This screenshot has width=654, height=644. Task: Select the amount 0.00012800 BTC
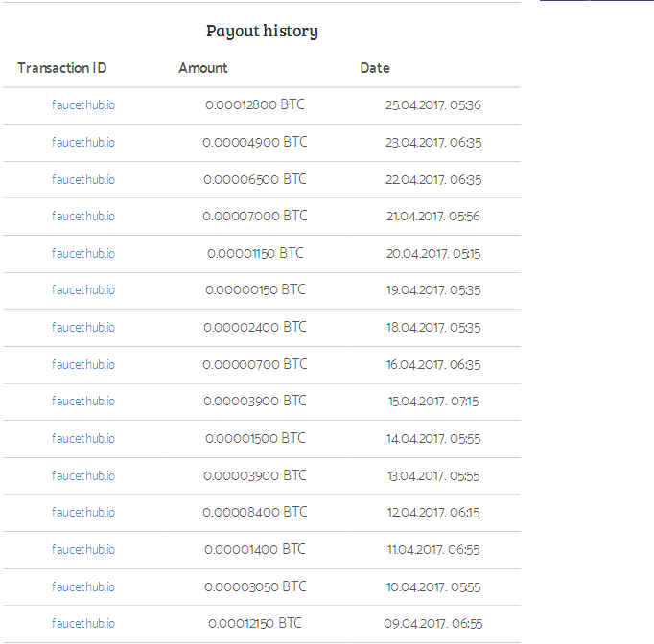(255, 104)
